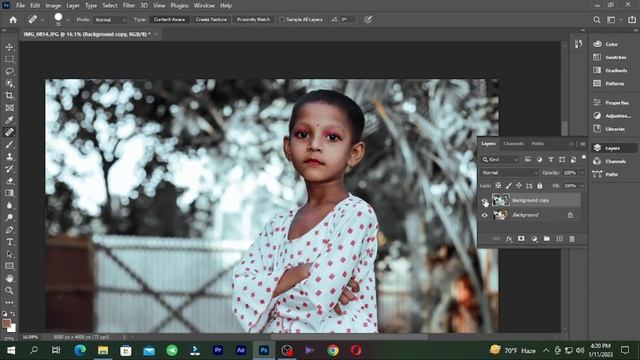Open the Layers panel options menu
This screenshot has width=640, height=360.
pos(582,144)
